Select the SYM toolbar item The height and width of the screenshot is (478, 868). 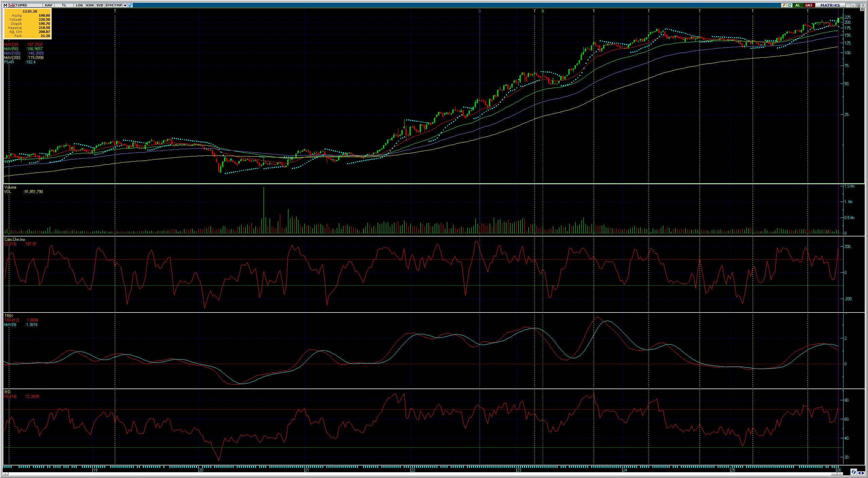pos(109,5)
